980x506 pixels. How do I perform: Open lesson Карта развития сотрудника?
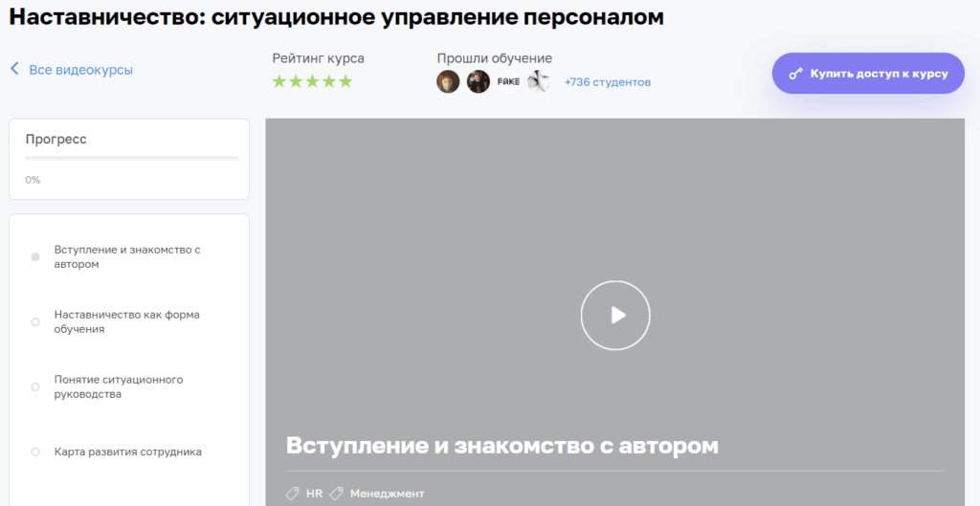click(127, 451)
